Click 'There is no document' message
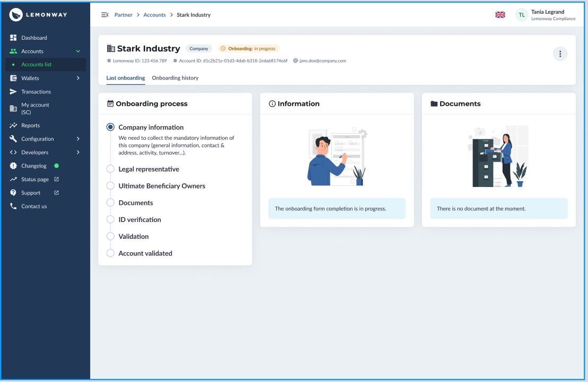588x382 pixels. tap(498, 208)
